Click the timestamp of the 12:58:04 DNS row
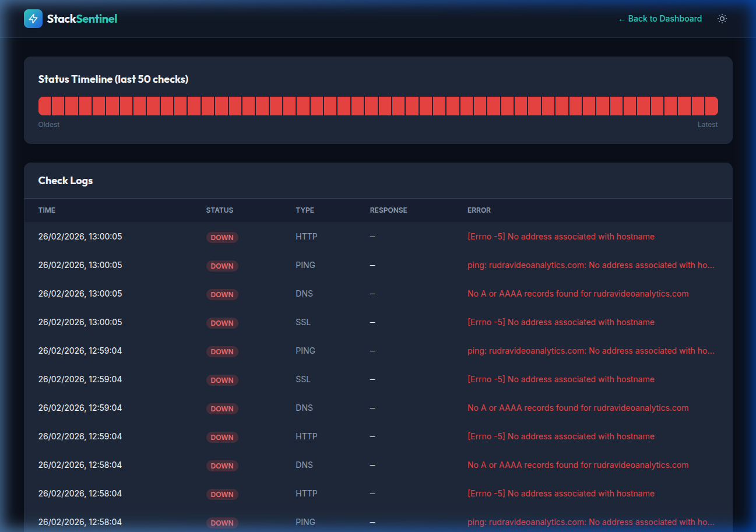Image resolution: width=756 pixels, height=532 pixels. pyautogui.click(x=80, y=465)
